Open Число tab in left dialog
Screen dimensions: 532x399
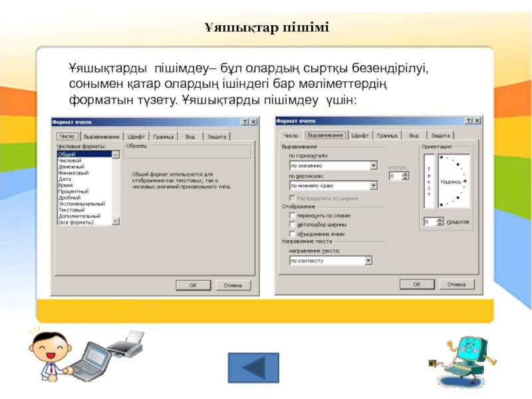pos(67,136)
